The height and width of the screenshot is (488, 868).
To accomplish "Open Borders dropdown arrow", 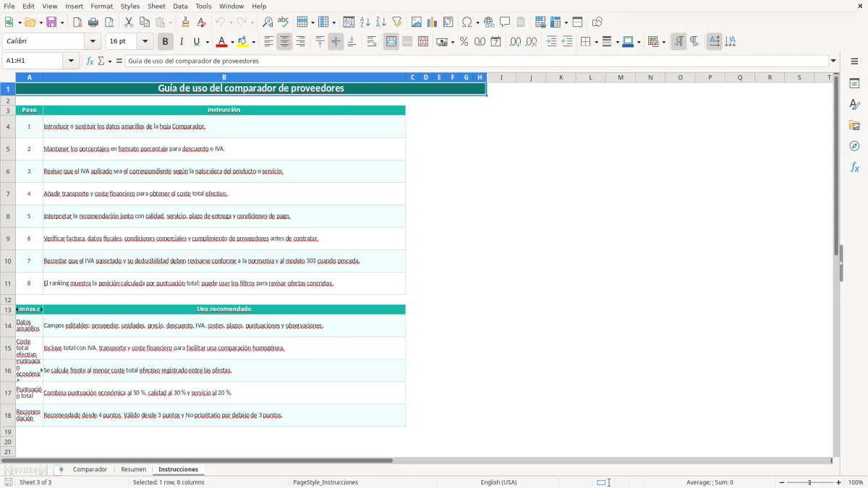I will (x=595, y=42).
